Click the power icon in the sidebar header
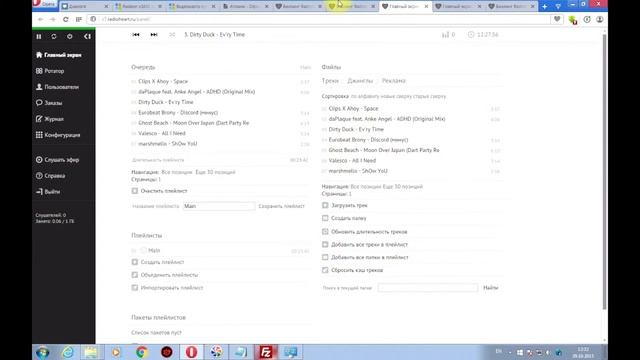This screenshot has height=360, width=640. point(70,36)
